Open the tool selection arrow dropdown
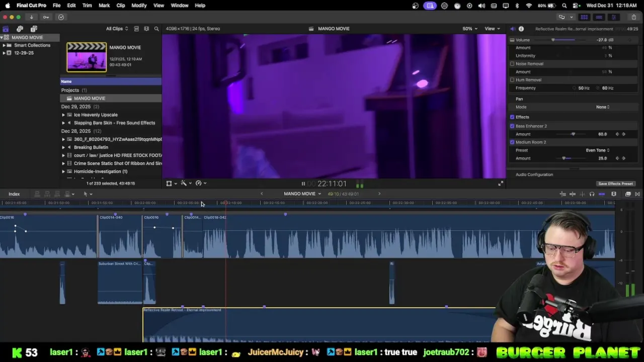644x362 pixels. click(x=88, y=194)
